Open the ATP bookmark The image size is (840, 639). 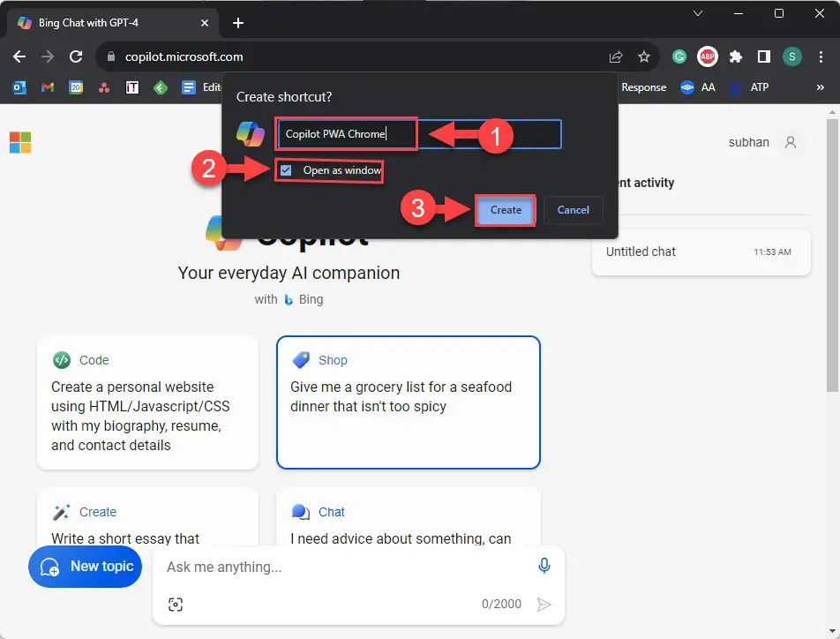coord(749,86)
